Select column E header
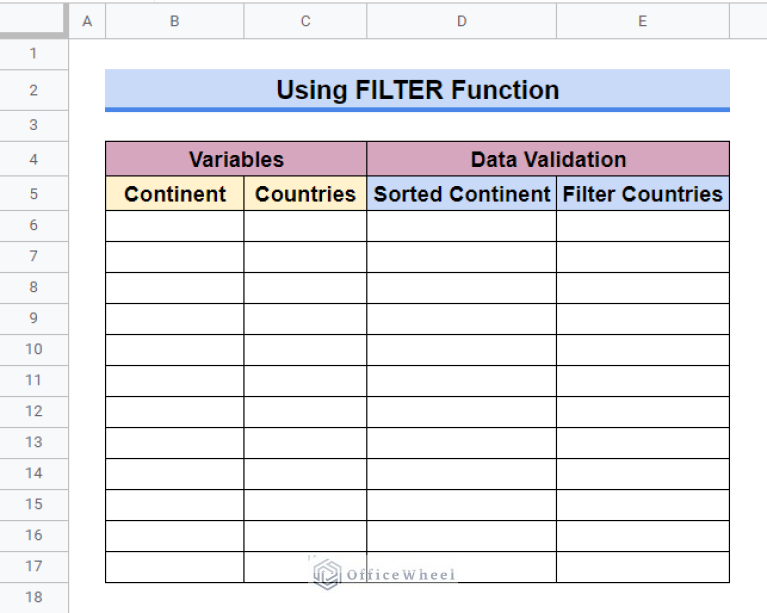Image resolution: width=767 pixels, height=613 pixels. tap(642, 21)
